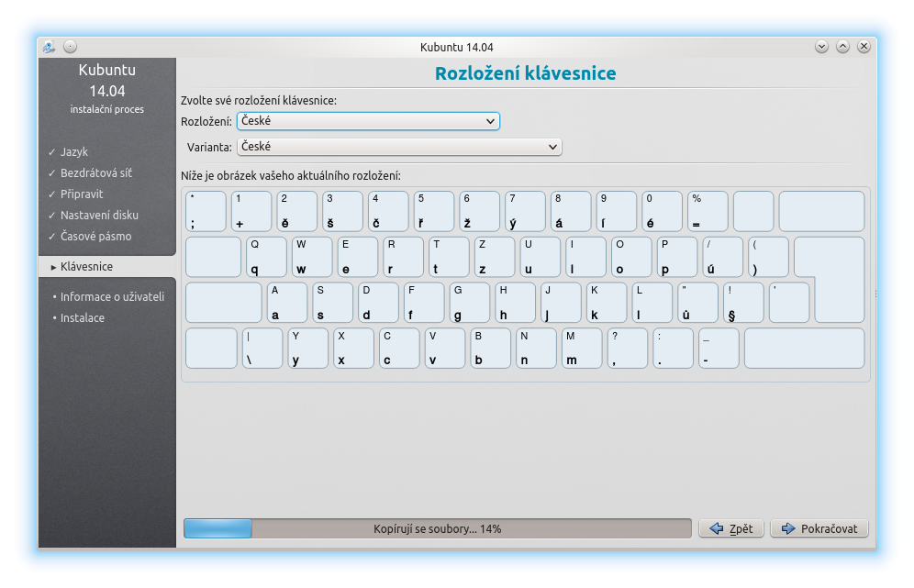Viewport: 914px width, 588px height.
Task: Click the E key on keyboard preview
Action: (357, 257)
